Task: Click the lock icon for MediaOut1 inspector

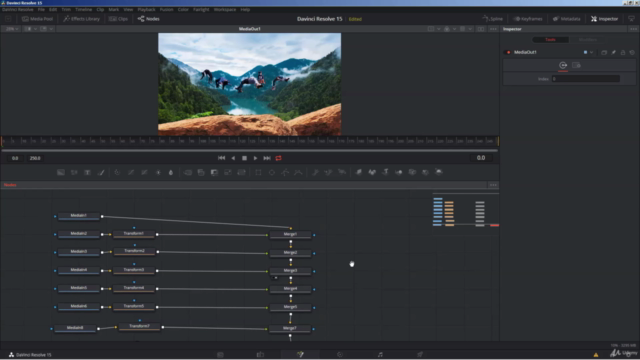Action: 623,52
